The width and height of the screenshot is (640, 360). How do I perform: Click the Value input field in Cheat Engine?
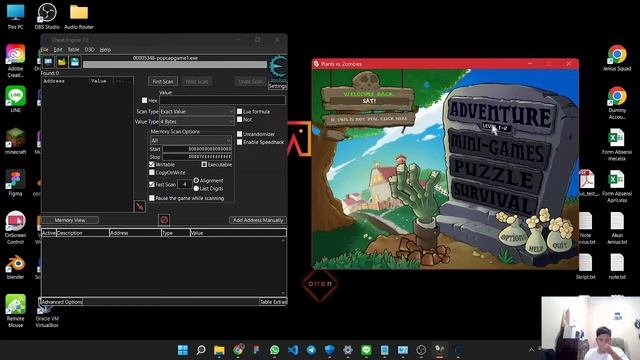tap(222, 100)
